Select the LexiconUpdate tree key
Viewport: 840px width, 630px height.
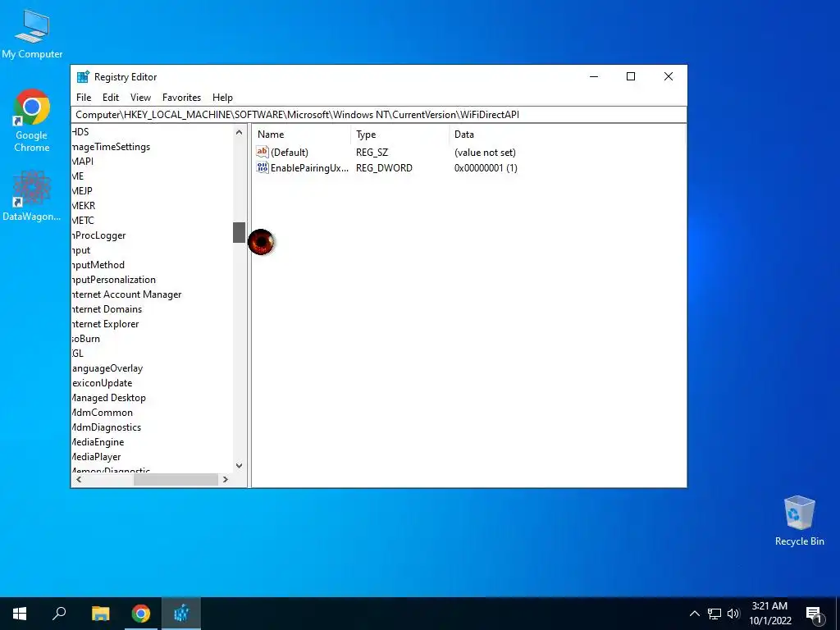(102, 383)
